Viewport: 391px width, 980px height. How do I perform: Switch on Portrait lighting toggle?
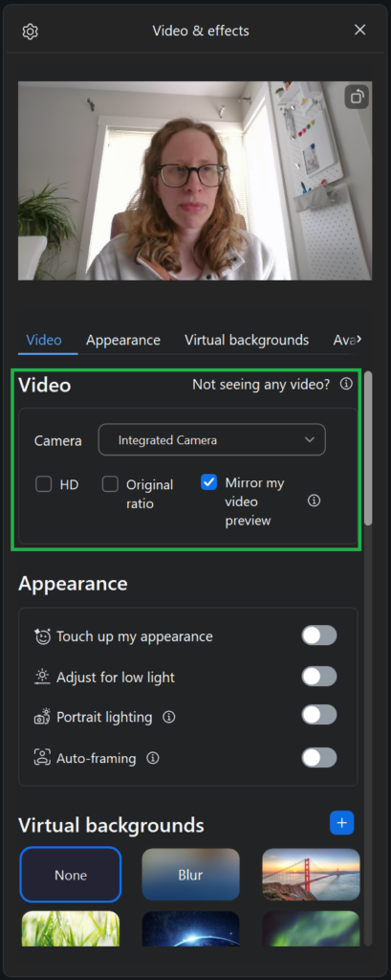(x=319, y=715)
